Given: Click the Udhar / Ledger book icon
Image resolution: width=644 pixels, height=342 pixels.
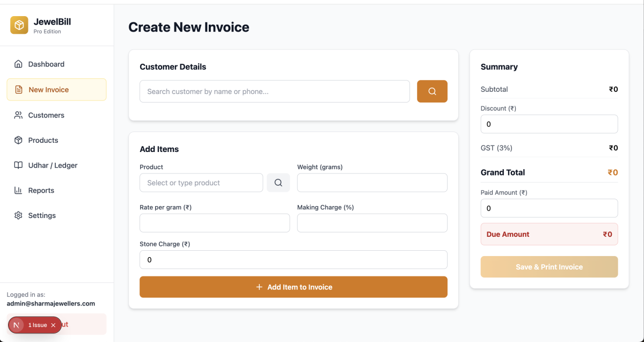Looking at the screenshot, I should [18, 165].
